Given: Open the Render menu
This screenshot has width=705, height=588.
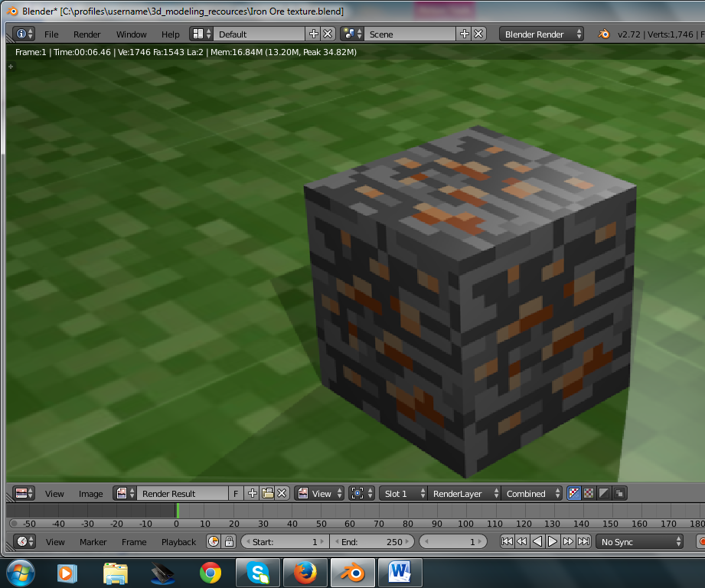Looking at the screenshot, I should [x=86, y=34].
